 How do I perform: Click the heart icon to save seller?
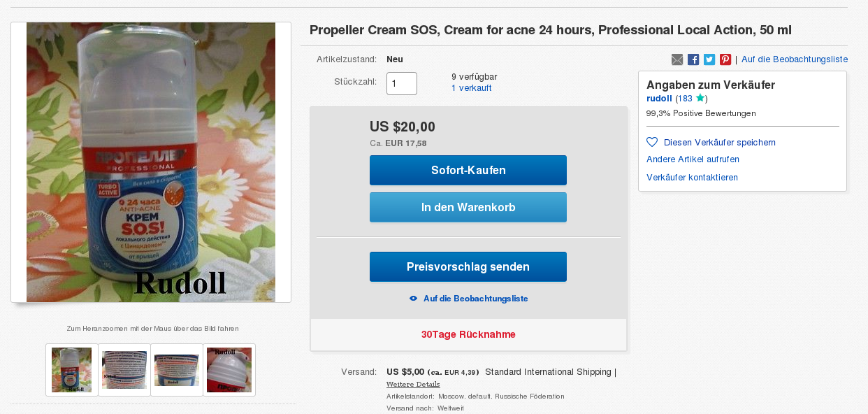(x=652, y=142)
